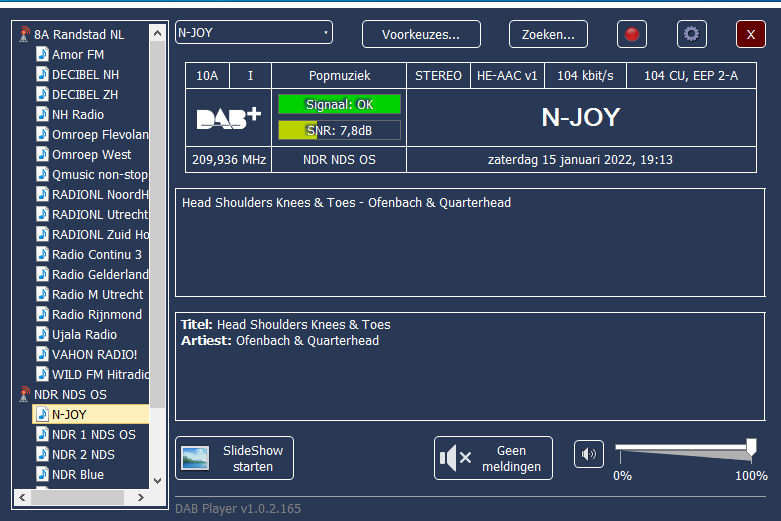This screenshot has width=781, height=521.
Task: Click the antenna icon of NDR NDS OS
Action: coord(24,394)
